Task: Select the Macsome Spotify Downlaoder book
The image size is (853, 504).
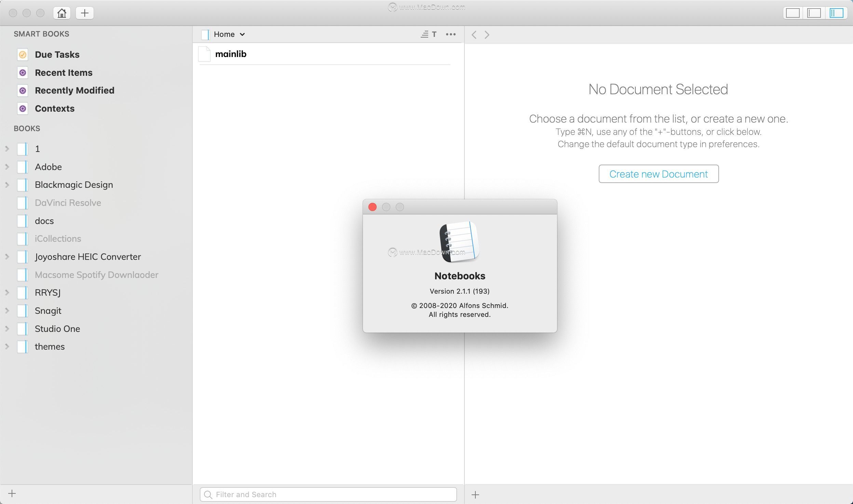Action: point(97,275)
